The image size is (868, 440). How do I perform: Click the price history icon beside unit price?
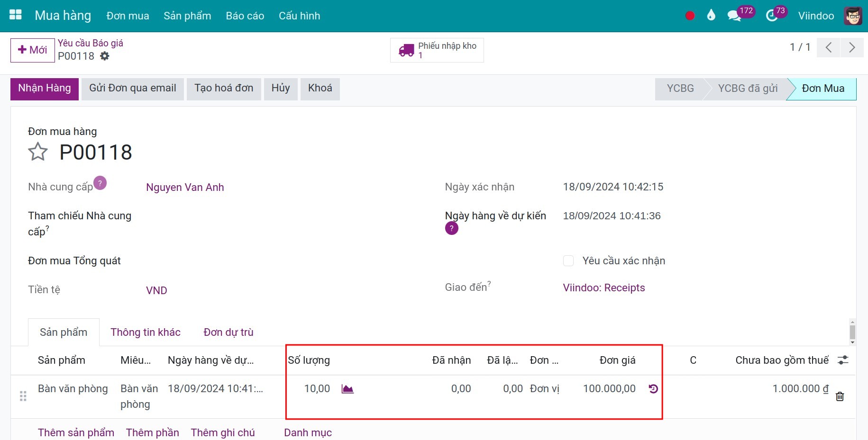pos(653,389)
